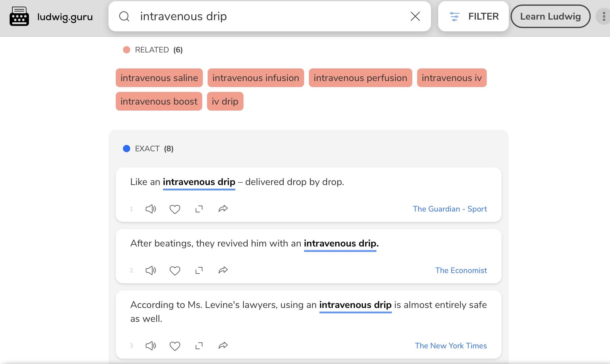Select the related phrase intravenous saline

[159, 78]
